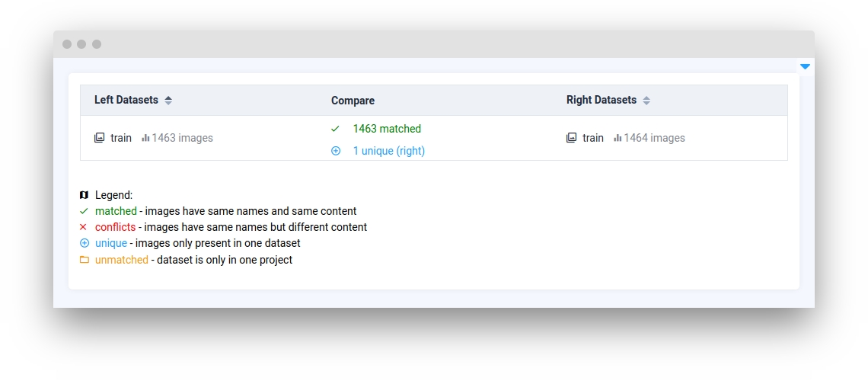Click the left train dataset images icon
Image resolution: width=868 pixels, height=384 pixels.
[x=99, y=138]
